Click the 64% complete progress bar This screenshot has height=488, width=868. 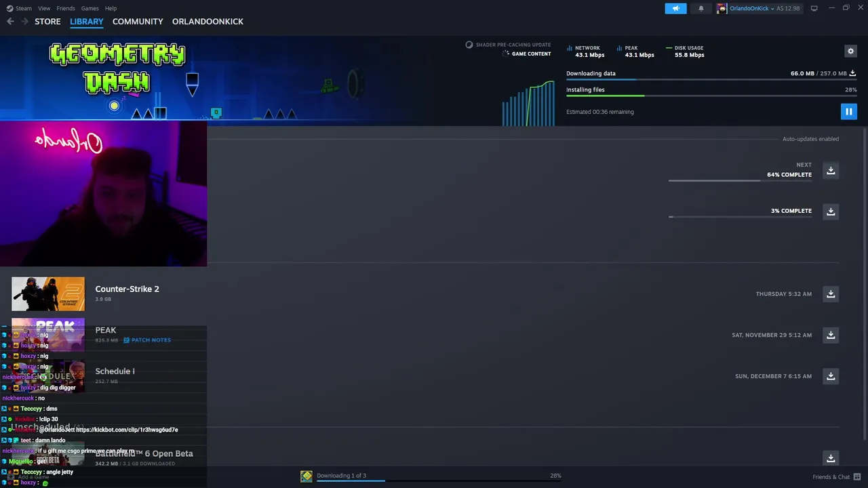[740, 181]
